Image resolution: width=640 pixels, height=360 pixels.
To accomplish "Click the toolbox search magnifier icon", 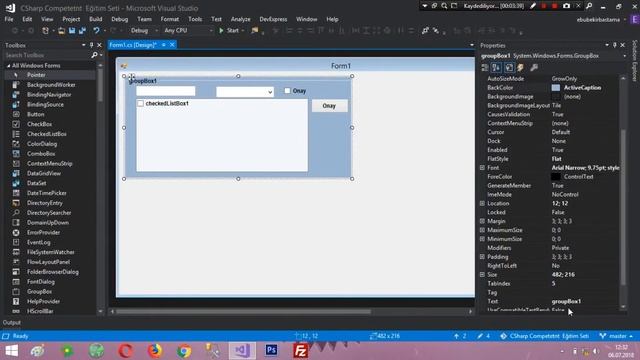I will coord(94,55).
